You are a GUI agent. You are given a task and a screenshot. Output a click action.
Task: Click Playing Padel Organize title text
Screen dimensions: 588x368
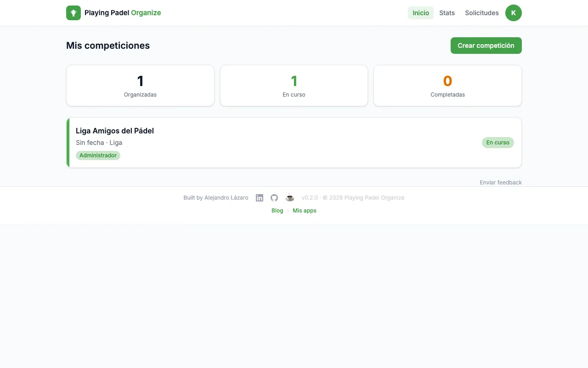click(123, 13)
